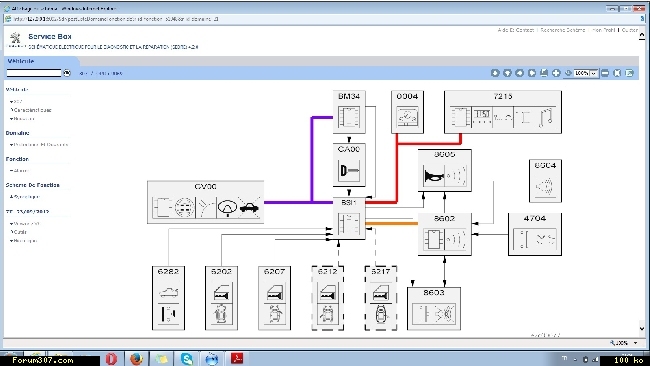Viewport: 650px width, 366px height.
Task: Expand the Caractéristiques tree item
Action: pos(31,110)
